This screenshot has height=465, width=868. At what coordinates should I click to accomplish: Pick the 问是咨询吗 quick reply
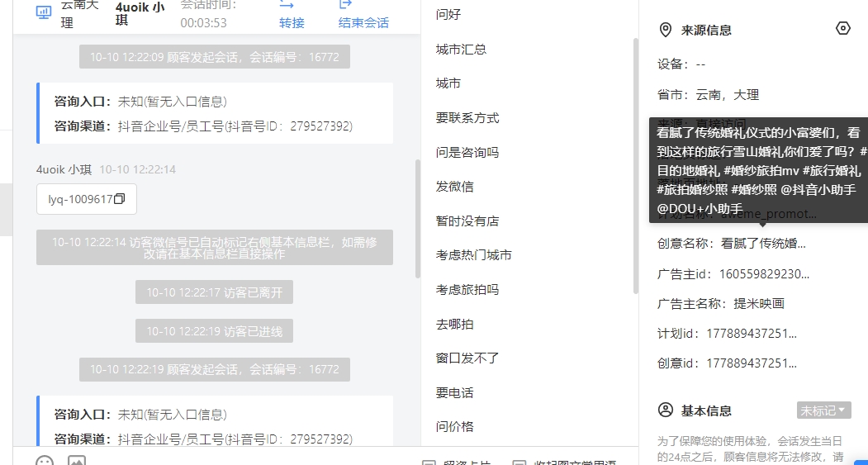click(467, 152)
